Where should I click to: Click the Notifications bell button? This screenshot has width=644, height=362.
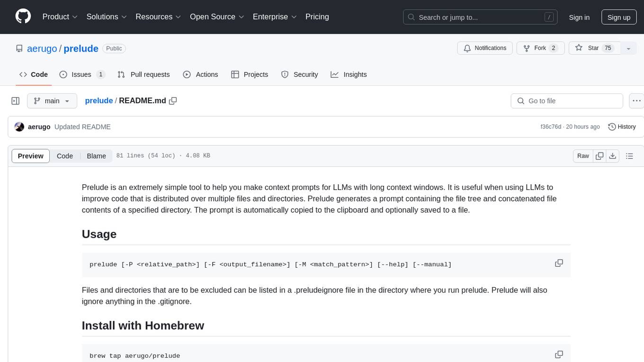coord(485,48)
